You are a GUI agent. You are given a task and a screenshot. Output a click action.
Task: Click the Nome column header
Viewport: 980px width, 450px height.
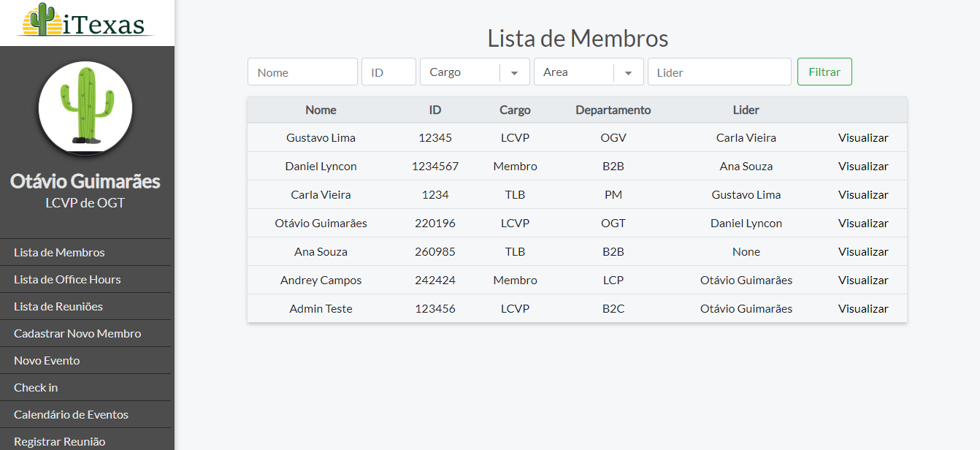coord(321,110)
